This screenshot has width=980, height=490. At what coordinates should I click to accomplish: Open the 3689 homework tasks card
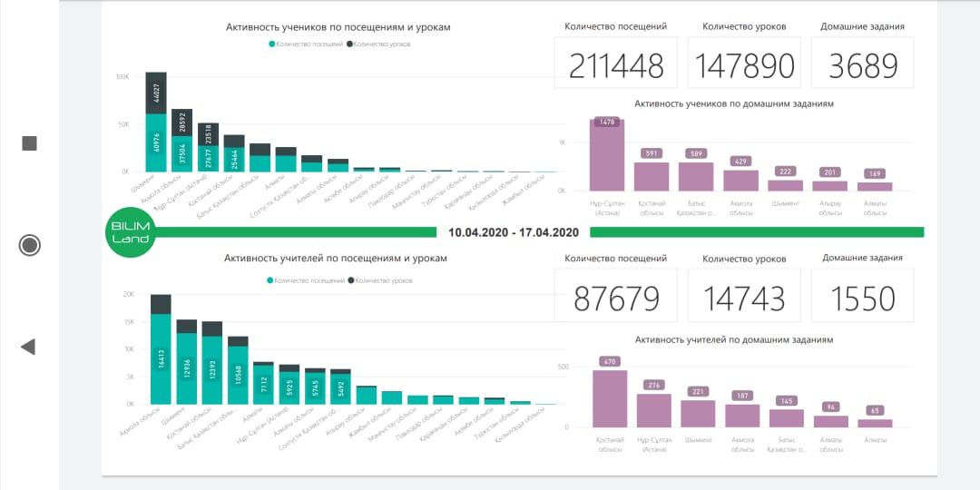862,65
